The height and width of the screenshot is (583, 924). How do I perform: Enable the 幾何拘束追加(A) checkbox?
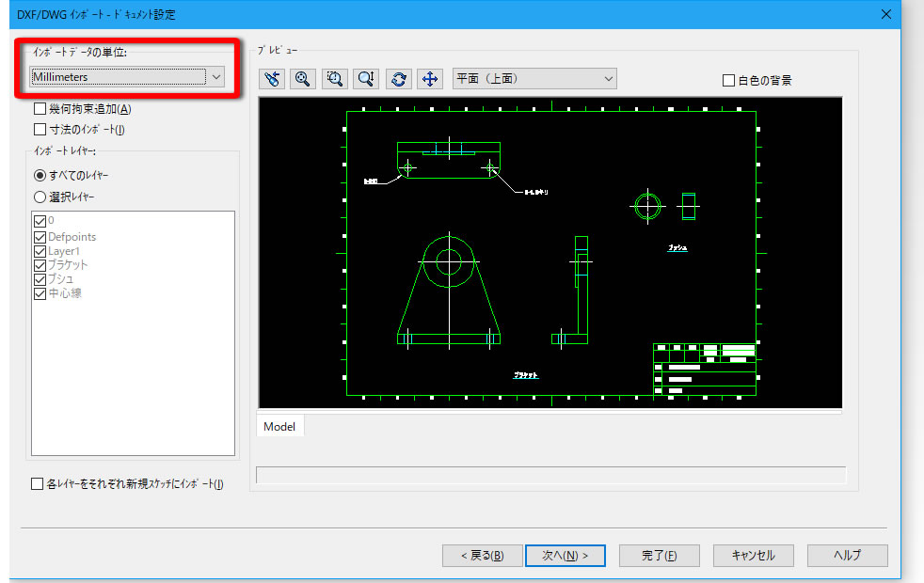pyautogui.click(x=40, y=108)
